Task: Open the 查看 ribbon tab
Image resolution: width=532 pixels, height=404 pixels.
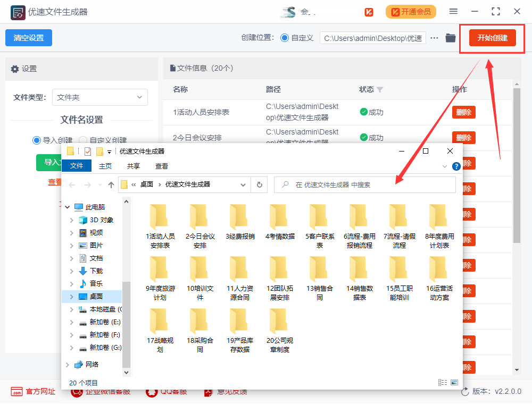Action: 162,166
